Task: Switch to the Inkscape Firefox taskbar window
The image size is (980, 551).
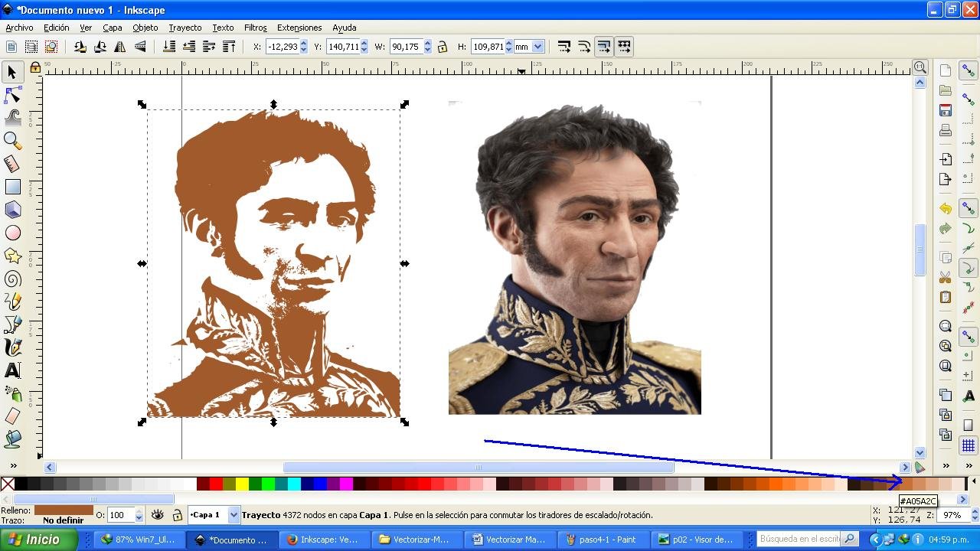Action: coord(326,540)
